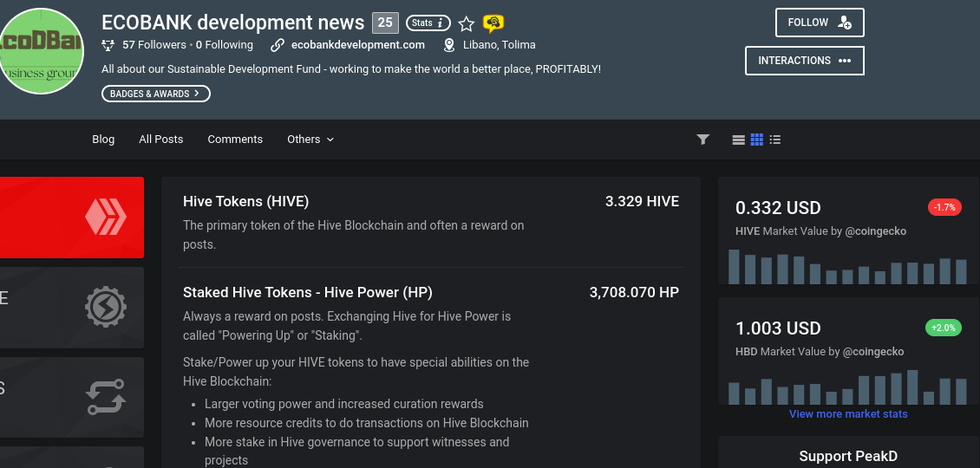Click the swap arrows sidebar tile
This screenshot has width=980, height=468.
[x=72, y=398]
